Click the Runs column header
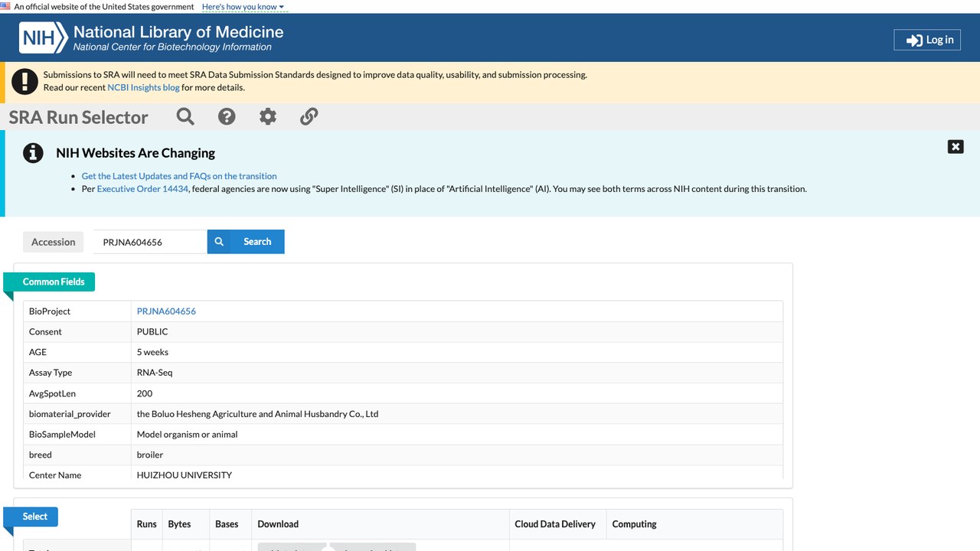This screenshot has height=551, width=980. pos(146,524)
